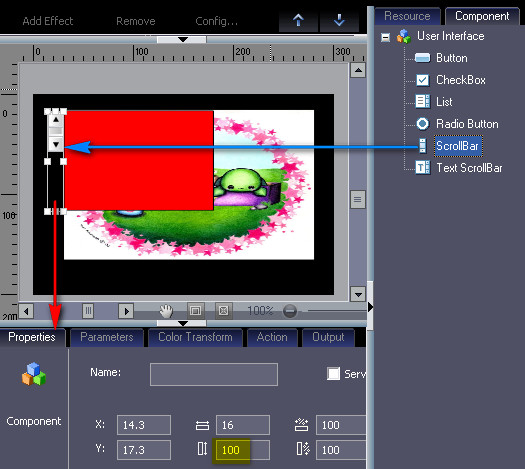The image size is (525, 469).
Task: Collapse the User Interface tree node
Action: click(x=385, y=37)
